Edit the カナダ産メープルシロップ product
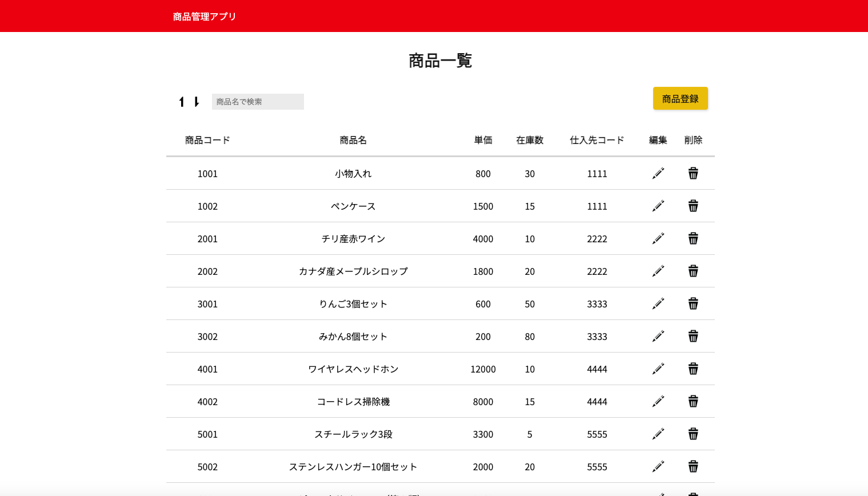The width and height of the screenshot is (868, 496). (x=658, y=271)
